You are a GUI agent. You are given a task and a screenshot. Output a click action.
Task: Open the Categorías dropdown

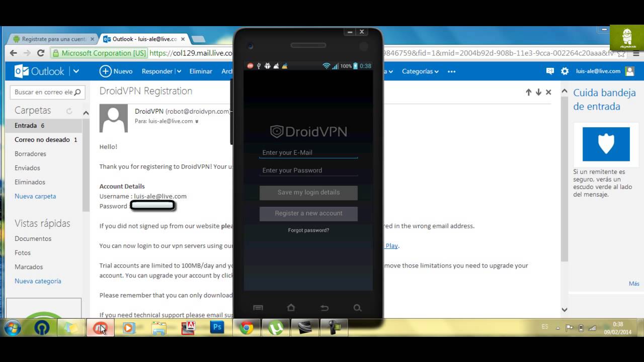coord(420,71)
